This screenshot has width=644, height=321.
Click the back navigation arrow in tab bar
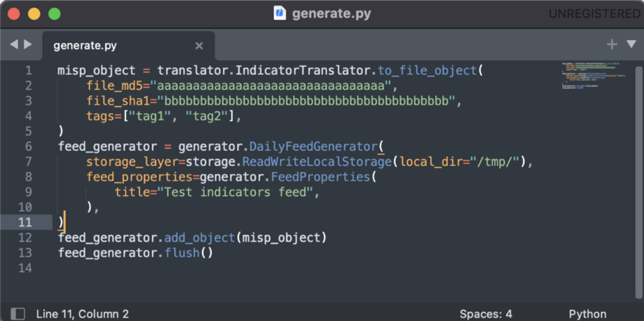(14, 45)
